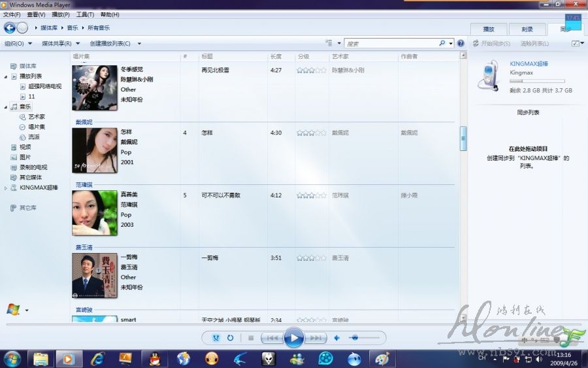Screen dimensions: 588x368
Task: Skip to next track
Action: (316, 338)
